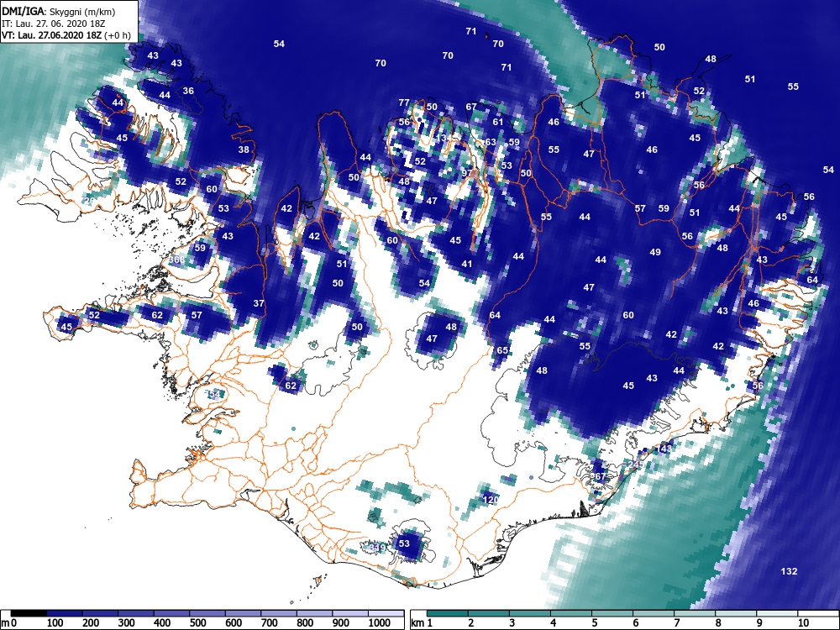Click the '4' label in the km legend
This screenshot has width=840, height=630.
(553, 623)
